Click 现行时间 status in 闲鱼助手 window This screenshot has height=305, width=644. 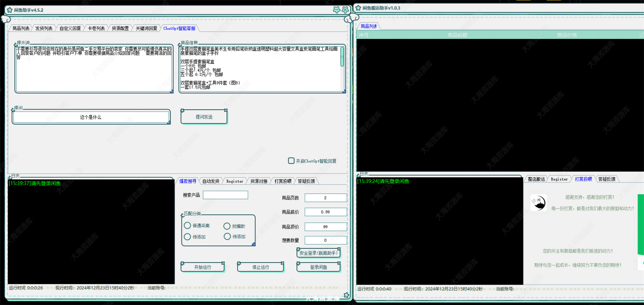tap(95, 288)
